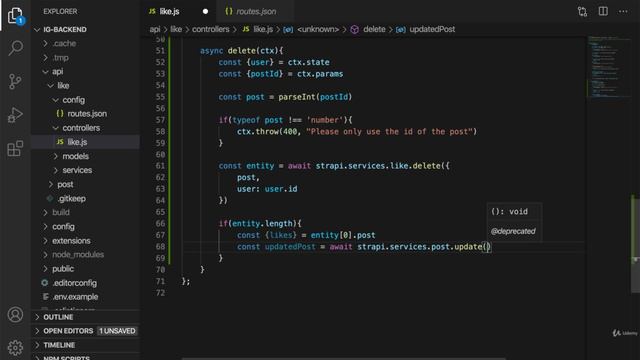This screenshot has height=360, width=640.
Task: Click the vertical editor scrollbar
Action: (x=635, y=244)
